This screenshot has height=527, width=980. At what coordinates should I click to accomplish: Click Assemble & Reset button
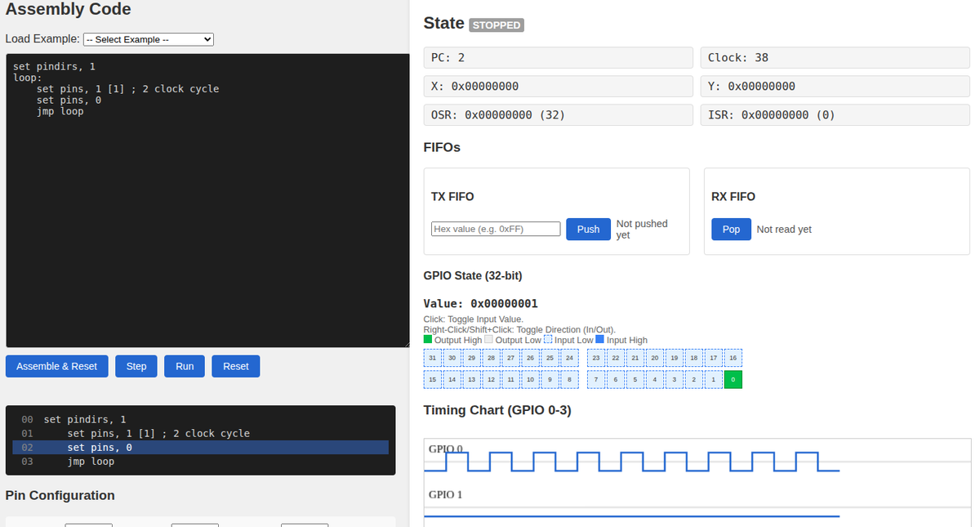[x=56, y=366]
